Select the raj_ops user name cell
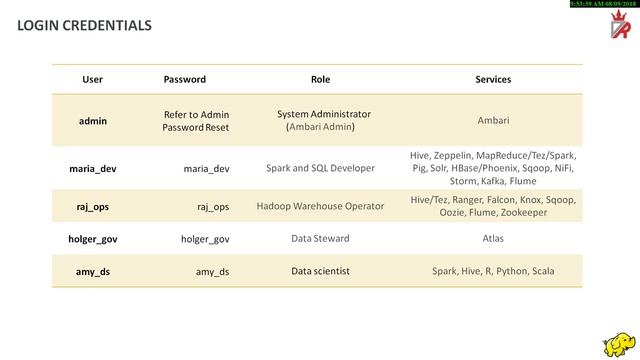Viewport: 640px width, 360px height. pyautogui.click(x=93, y=207)
